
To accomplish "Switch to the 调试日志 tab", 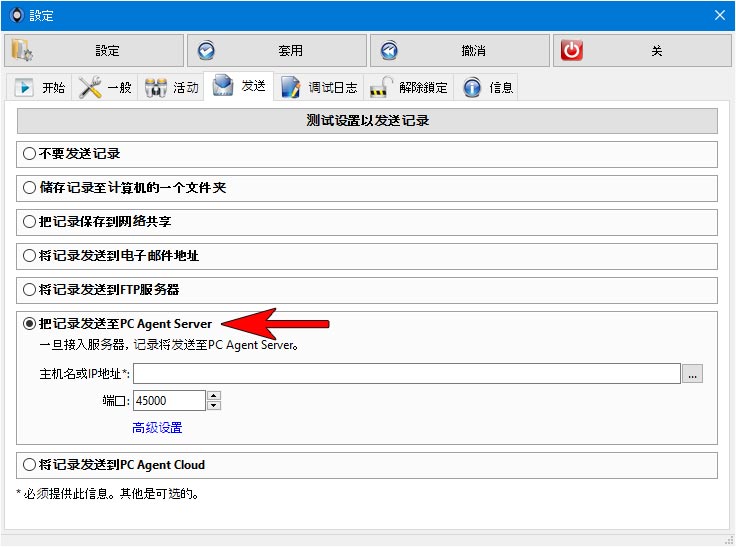I will point(319,87).
